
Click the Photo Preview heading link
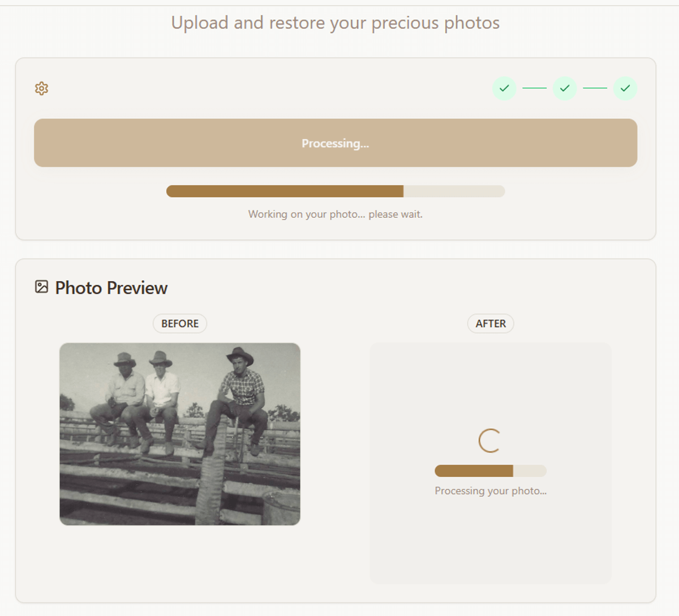tap(111, 287)
